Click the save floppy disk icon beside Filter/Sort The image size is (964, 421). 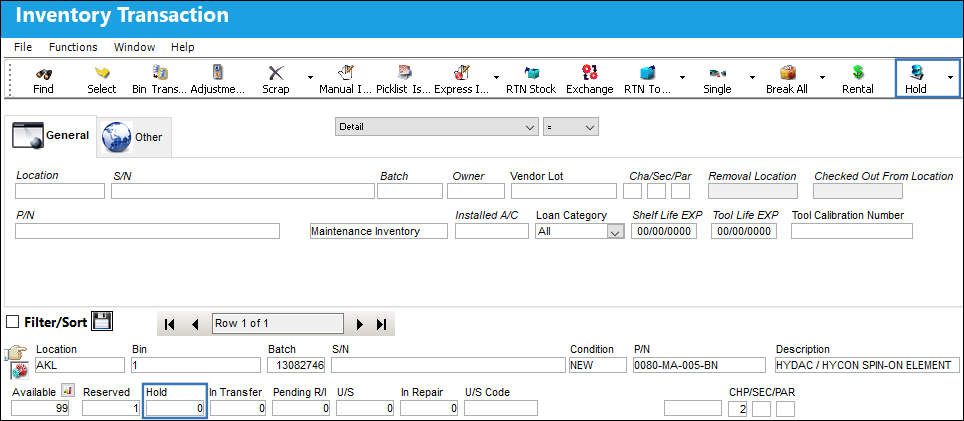tap(102, 321)
